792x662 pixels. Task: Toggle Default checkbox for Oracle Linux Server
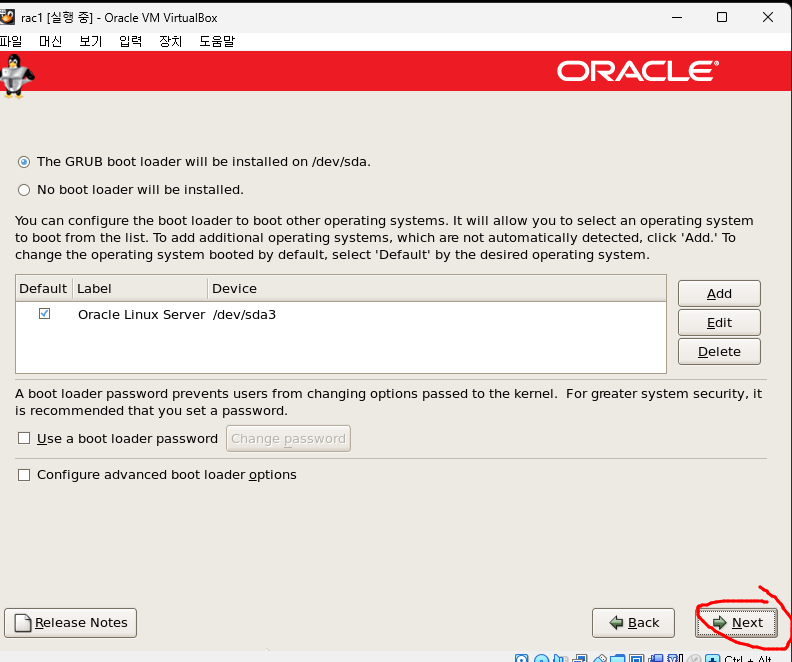coord(44,314)
